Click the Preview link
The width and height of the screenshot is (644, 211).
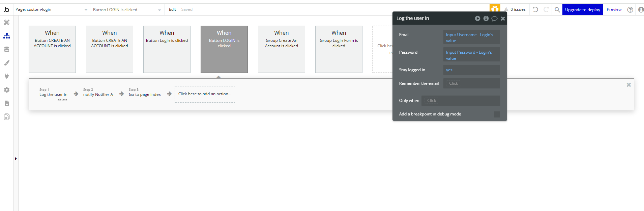[x=614, y=9]
